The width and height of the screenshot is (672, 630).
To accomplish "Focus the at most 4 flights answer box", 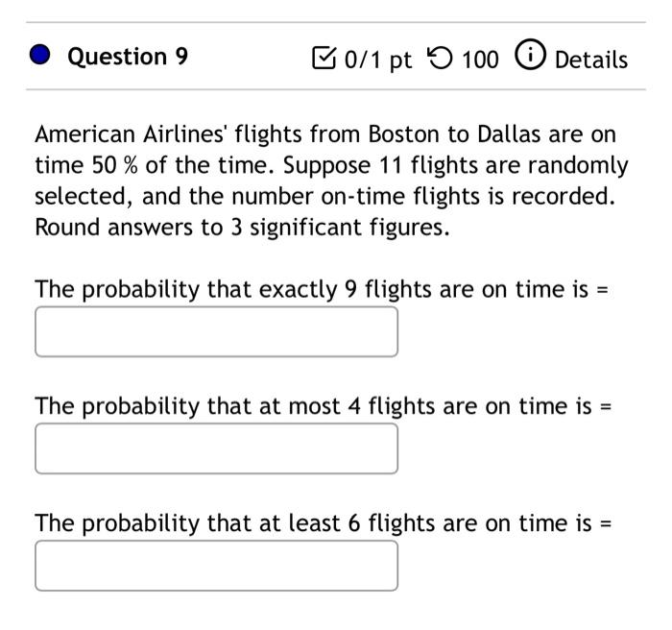I will [216, 448].
